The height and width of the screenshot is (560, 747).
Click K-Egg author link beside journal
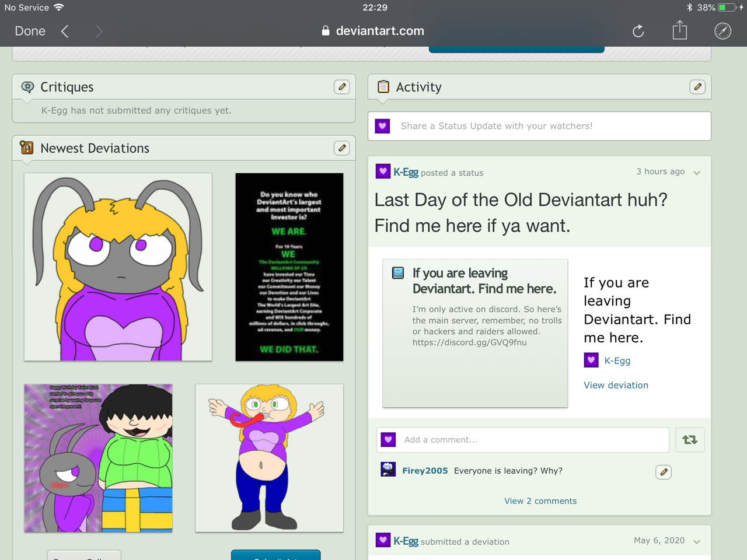617,360
